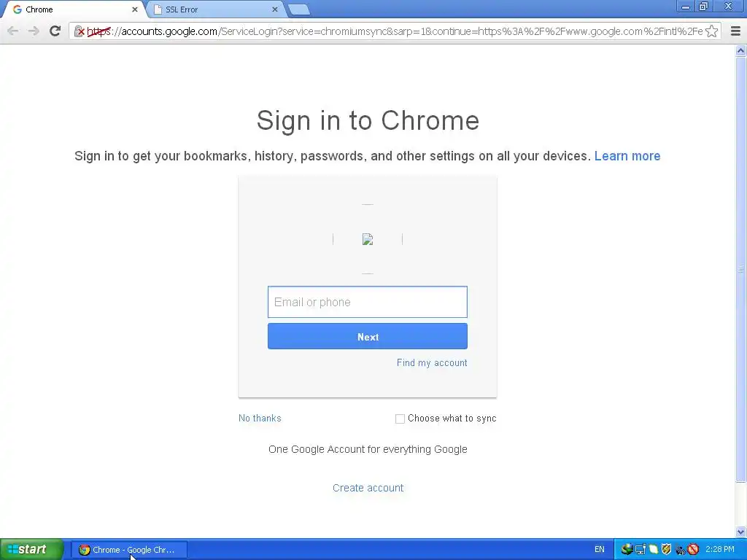Click the 2:28 PM clock
The height and width of the screenshot is (560, 747).
click(720, 550)
